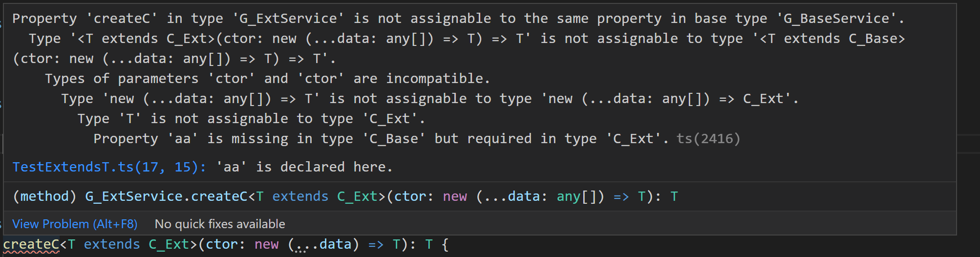Click the underlined createC method name in editor

click(x=31, y=244)
